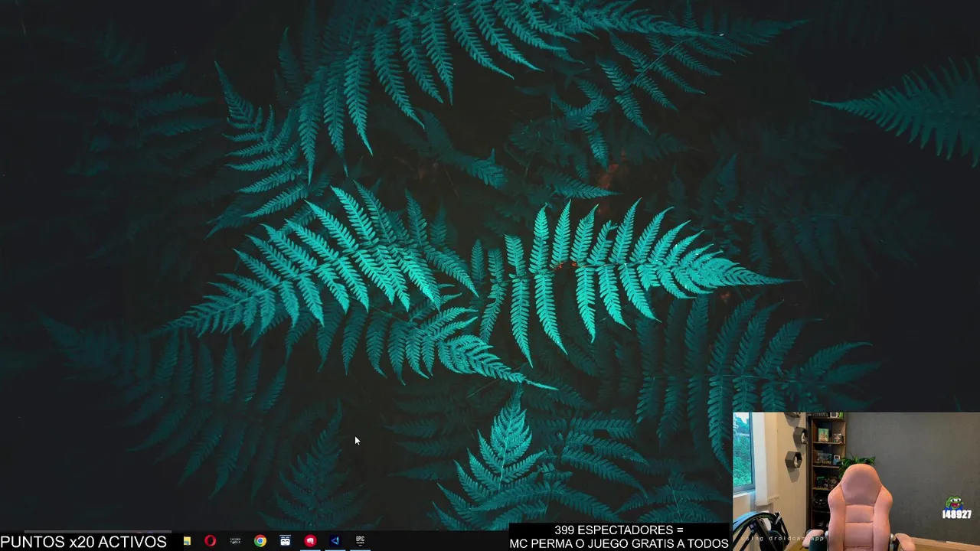Open the white text-logo launcher icon
Image resolution: width=980 pixels, height=551 pixels.
coord(235,541)
